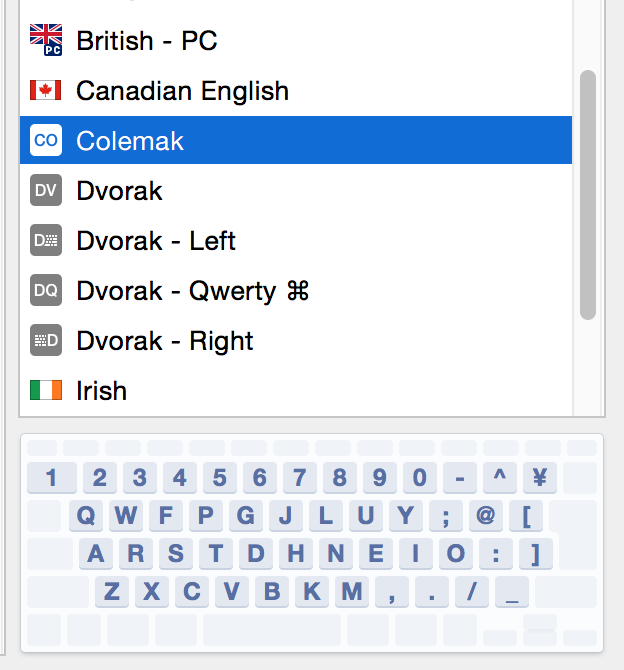
Task: Click the input source list scrollbar
Action: pos(588,195)
